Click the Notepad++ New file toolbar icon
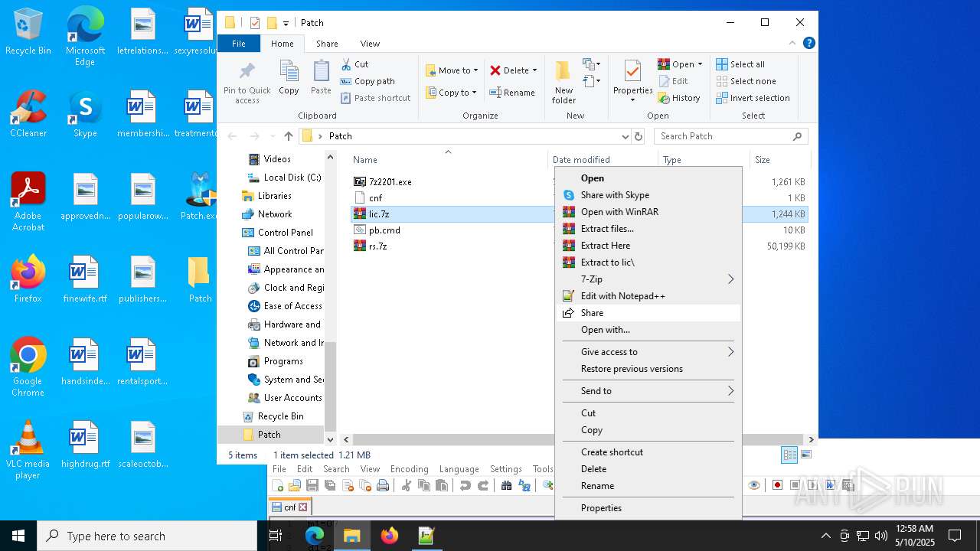 pyautogui.click(x=278, y=485)
